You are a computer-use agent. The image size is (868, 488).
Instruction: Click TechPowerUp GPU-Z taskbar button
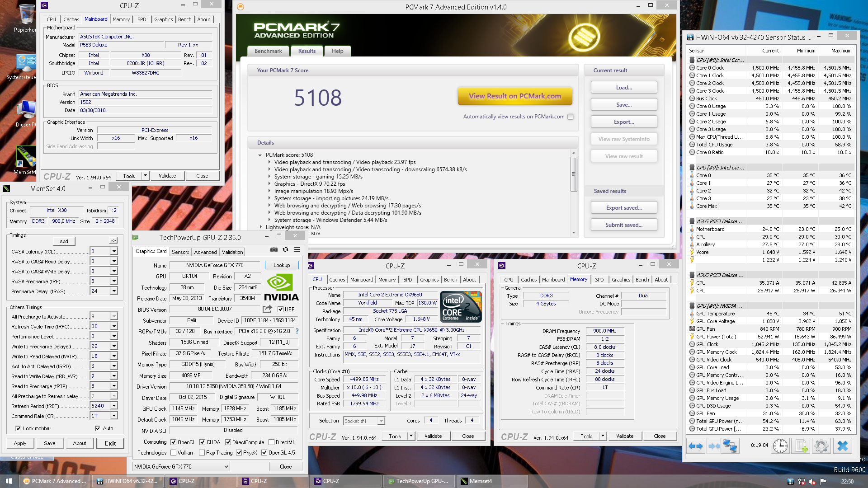(418, 481)
